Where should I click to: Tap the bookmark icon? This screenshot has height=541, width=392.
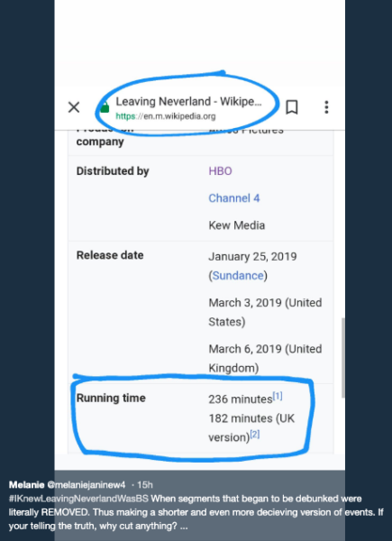(x=292, y=107)
